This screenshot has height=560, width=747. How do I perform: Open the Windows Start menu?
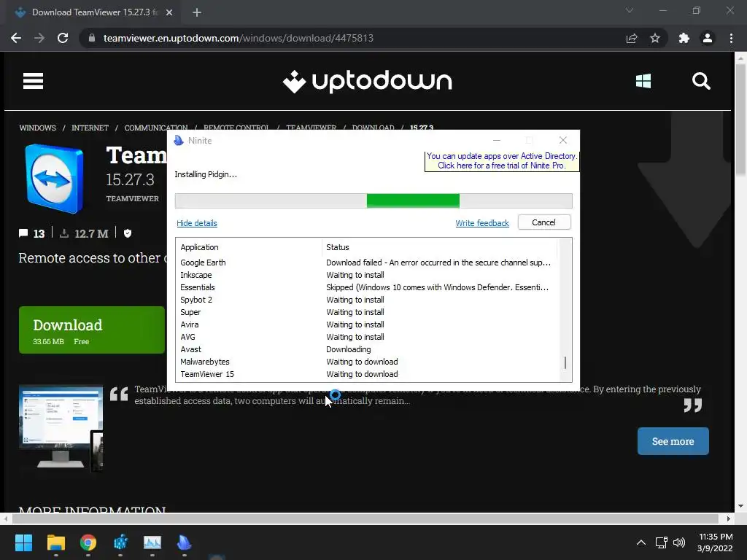click(23, 542)
